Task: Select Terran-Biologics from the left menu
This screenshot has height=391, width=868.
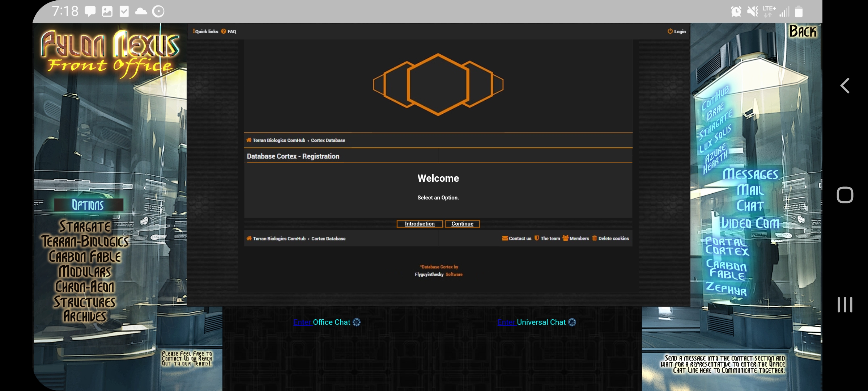Action: (85, 241)
